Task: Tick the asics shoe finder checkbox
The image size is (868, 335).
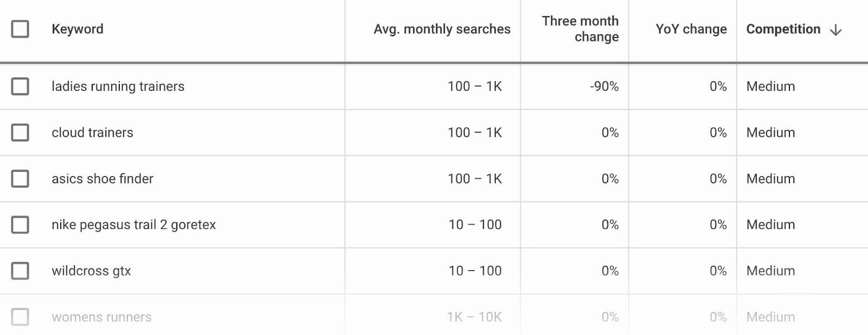Action: pyautogui.click(x=20, y=178)
